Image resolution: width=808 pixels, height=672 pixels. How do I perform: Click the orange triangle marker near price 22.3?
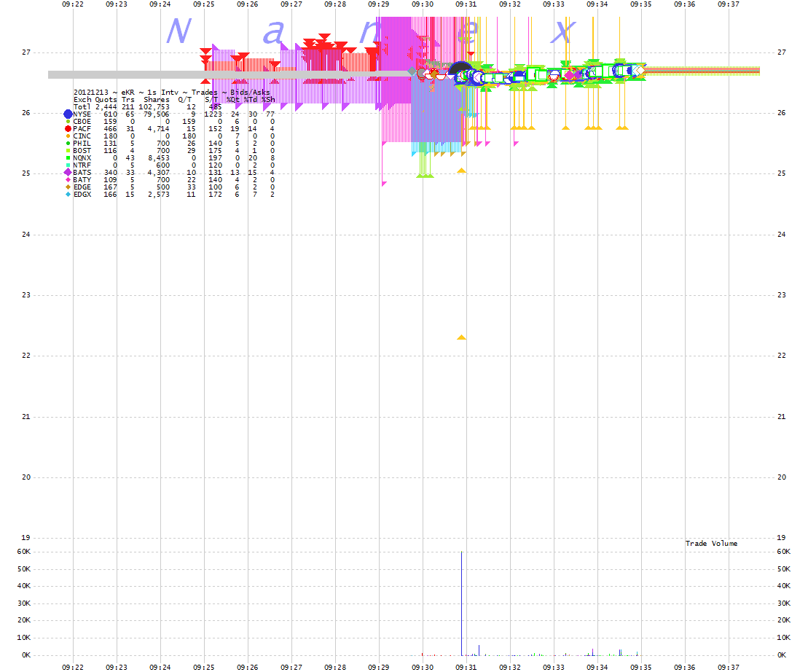coord(461,337)
